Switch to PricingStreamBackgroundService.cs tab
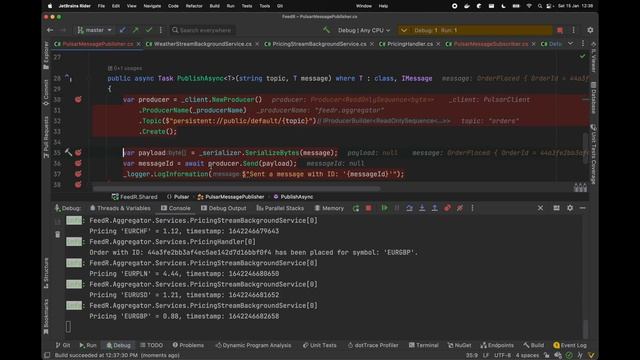 (x=319, y=44)
